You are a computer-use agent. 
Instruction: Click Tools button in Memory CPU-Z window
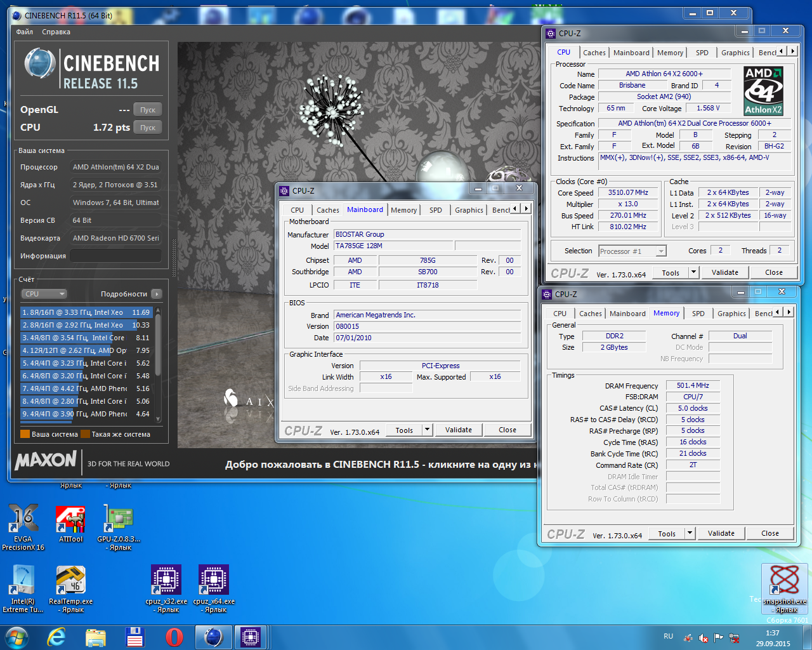[667, 533]
